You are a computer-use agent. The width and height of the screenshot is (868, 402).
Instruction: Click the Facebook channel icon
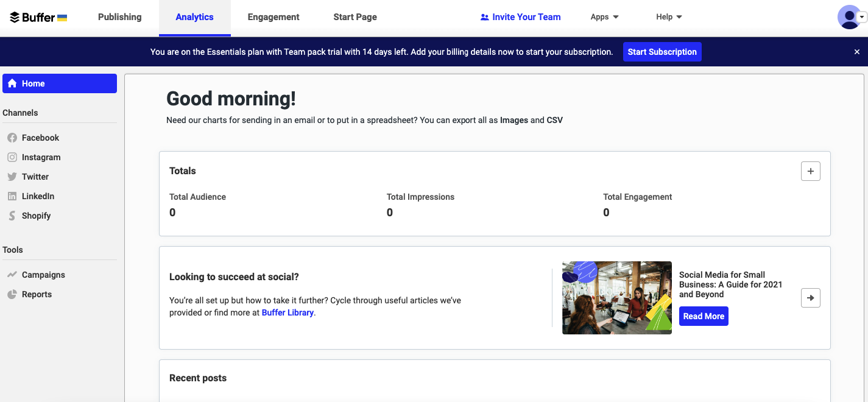pyautogui.click(x=12, y=138)
